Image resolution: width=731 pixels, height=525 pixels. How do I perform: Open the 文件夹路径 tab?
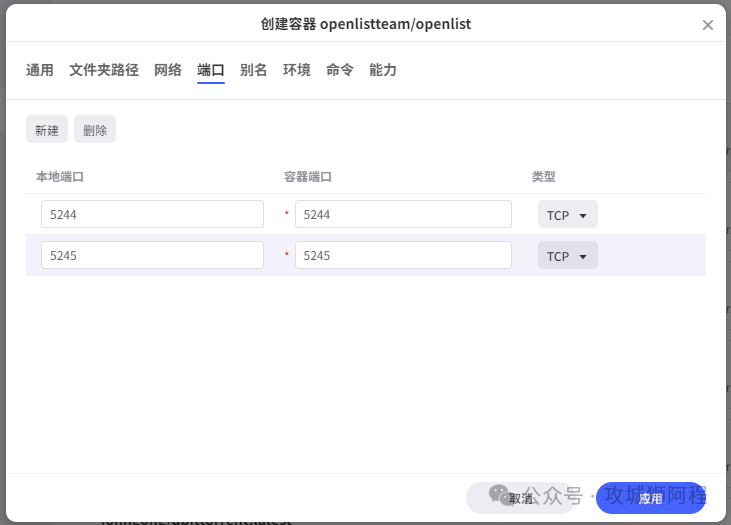coord(104,70)
